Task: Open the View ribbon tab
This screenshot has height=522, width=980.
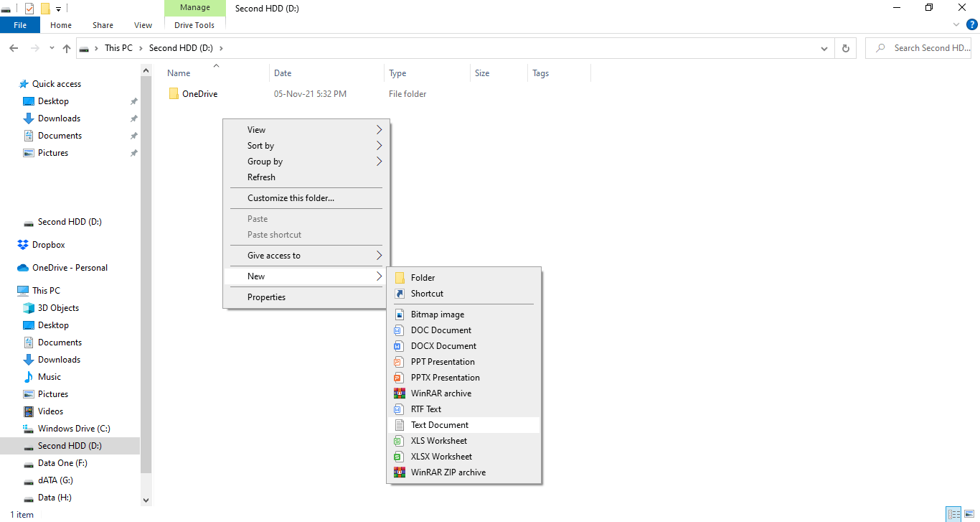Action: [x=143, y=25]
